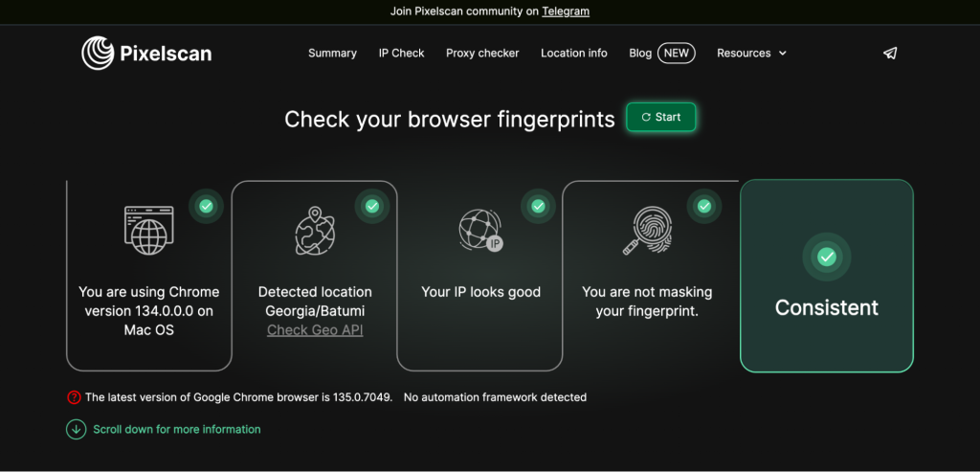The width and height of the screenshot is (980, 472).
Task: Click the fingerprint magnifier icon
Action: tap(647, 231)
